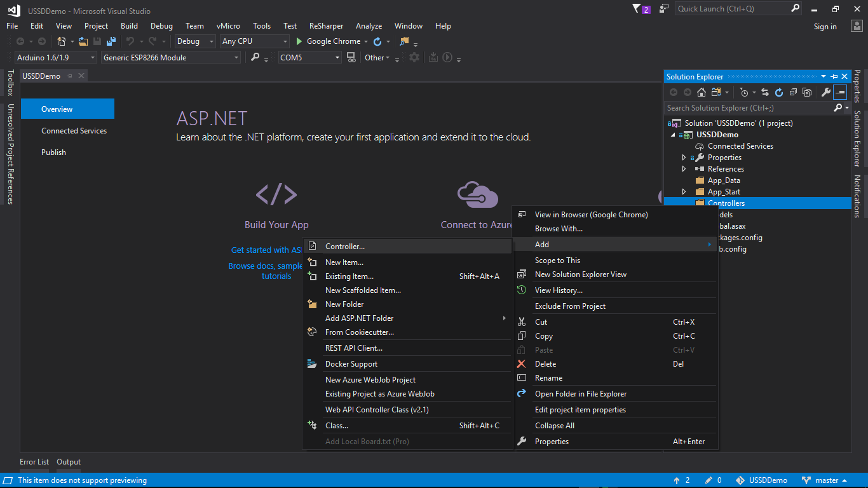Open the Any CPU platform dropdown
Image resolution: width=868 pixels, height=488 pixels.
pos(254,41)
